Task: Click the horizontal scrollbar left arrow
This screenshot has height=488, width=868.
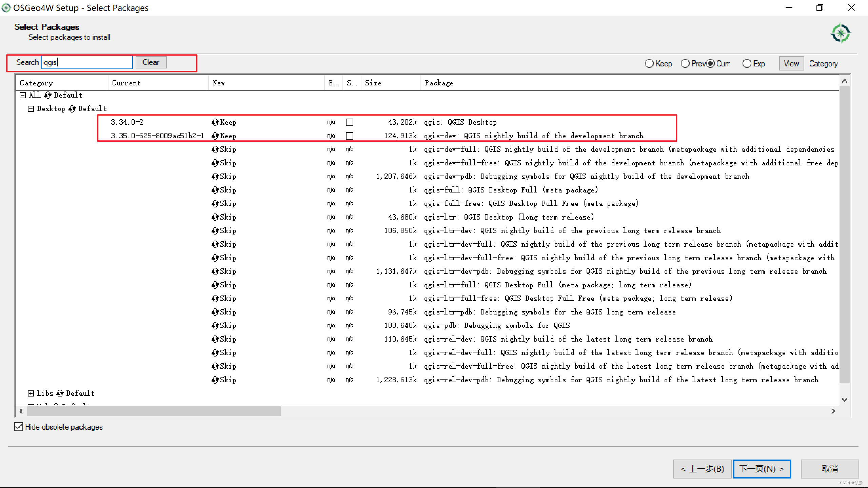Action: tap(21, 411)
